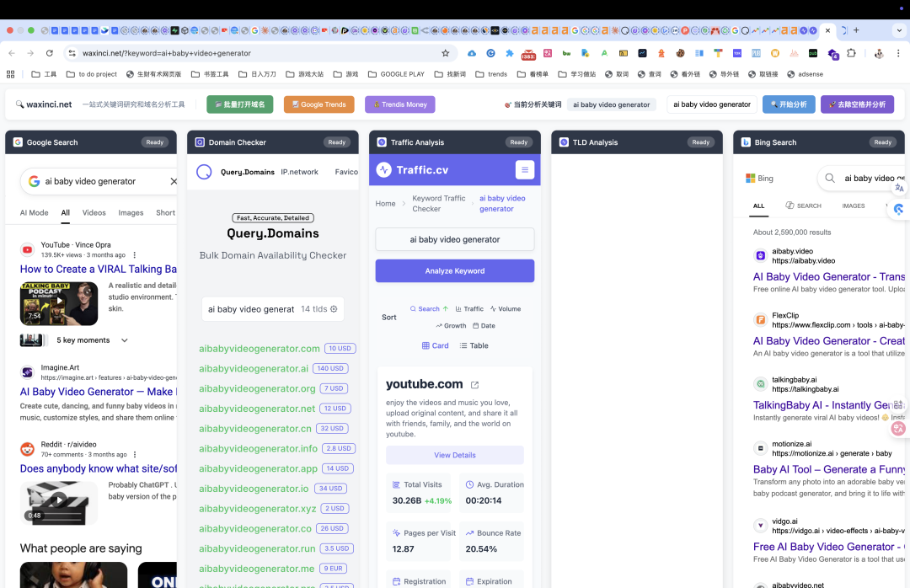
Task: Bookmark this page with the star icon
Action: coord(445,53)
